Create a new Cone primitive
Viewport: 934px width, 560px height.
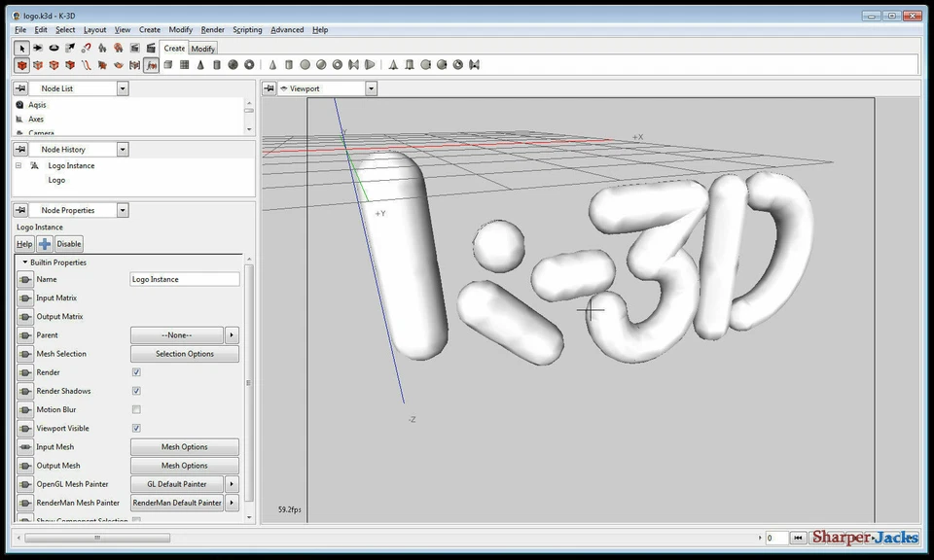(x=199, y=65)
